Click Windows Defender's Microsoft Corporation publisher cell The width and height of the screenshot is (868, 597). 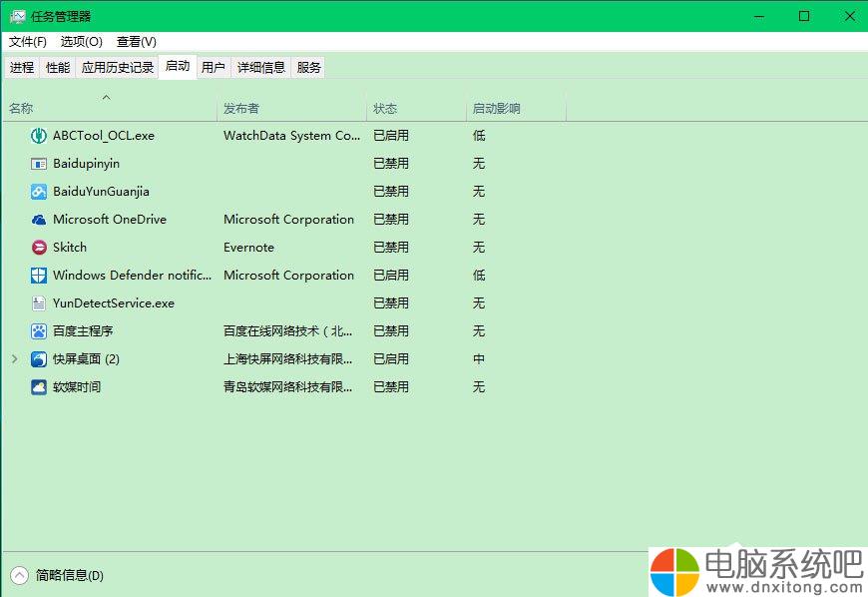point(288,276)
